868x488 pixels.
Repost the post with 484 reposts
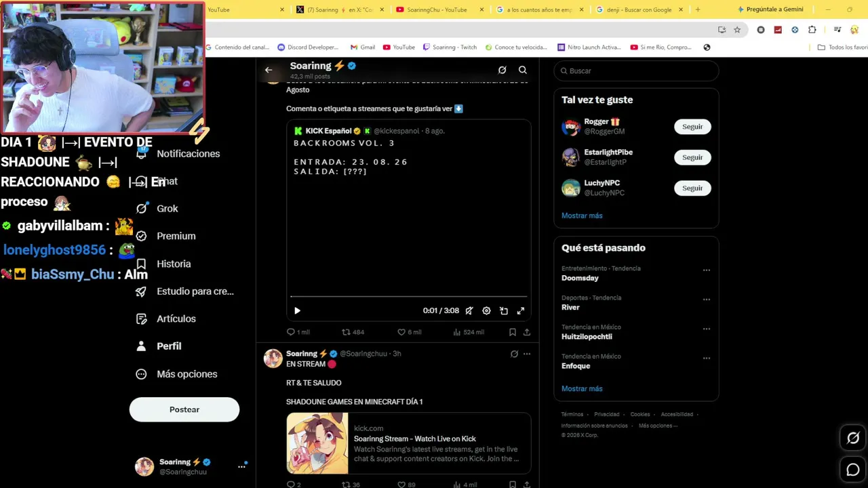point(353,332)
